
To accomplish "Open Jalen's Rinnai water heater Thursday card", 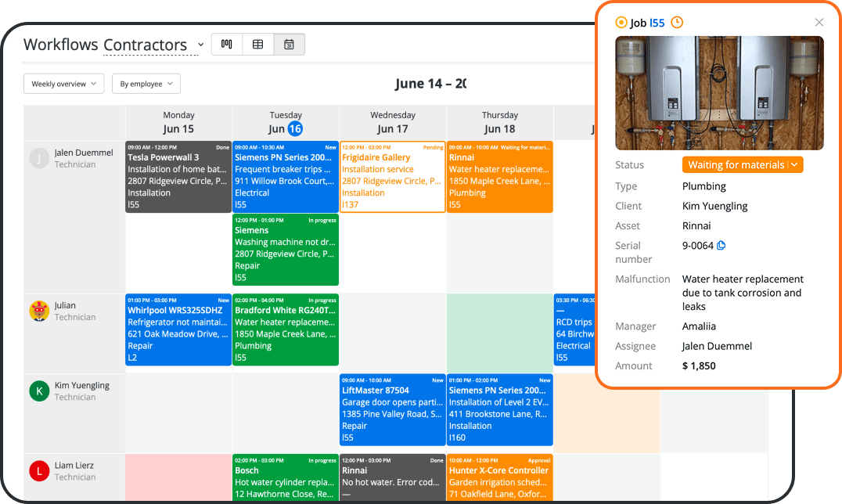I will tap(499, 177).
